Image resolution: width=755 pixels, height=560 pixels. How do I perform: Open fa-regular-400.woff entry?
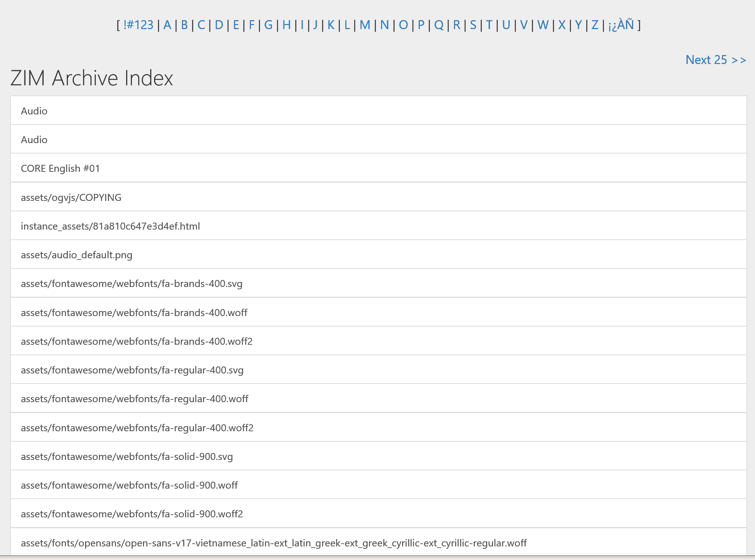(x=134, y=399)
